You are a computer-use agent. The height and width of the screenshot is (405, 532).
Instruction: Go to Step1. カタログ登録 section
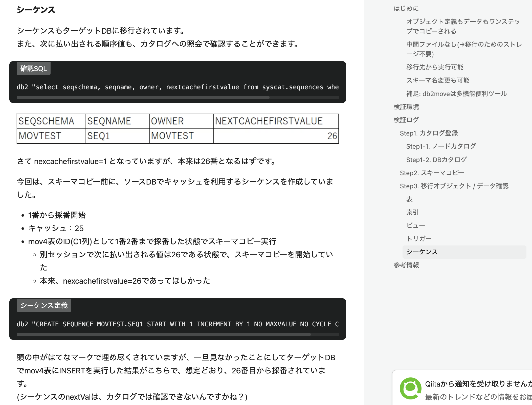[429, 133]
